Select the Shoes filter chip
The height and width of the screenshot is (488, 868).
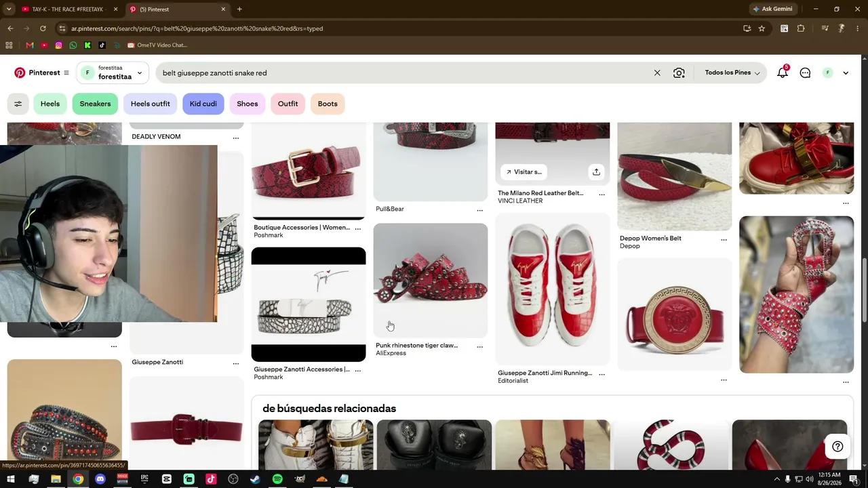point(248,104)
